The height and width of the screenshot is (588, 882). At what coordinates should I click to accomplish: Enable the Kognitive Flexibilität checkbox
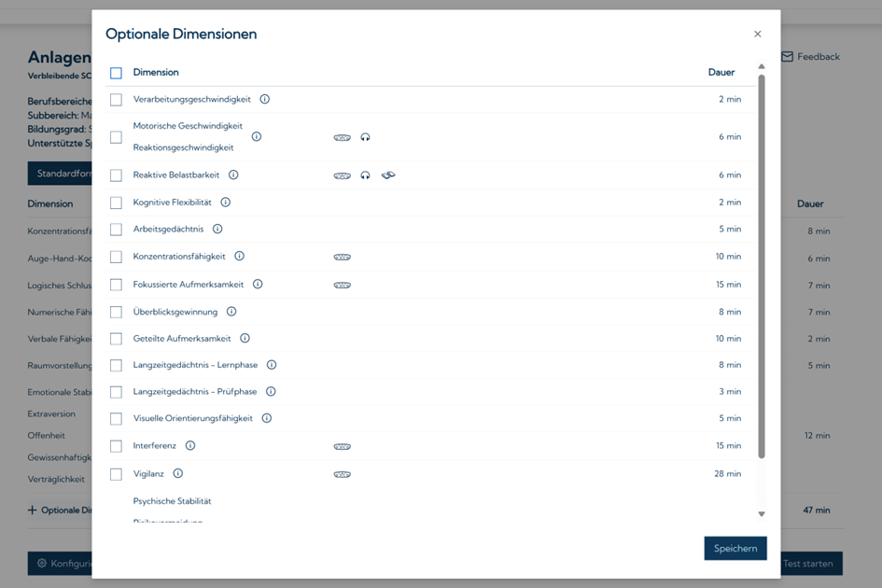point(116,203)
